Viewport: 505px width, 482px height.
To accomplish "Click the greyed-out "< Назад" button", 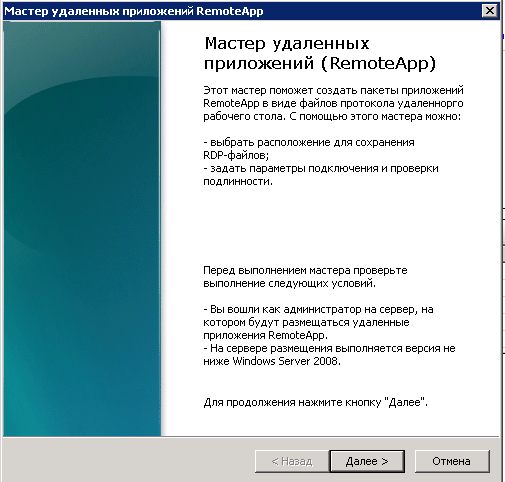I will (x=292, y=461).
